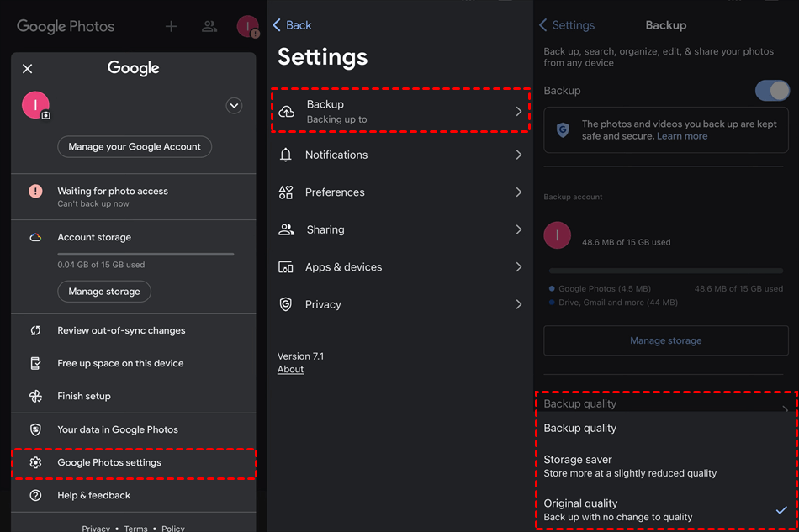The width and height of the screenshot is (799, 532).
Task: Tap the gear icon for Photos settings
Action: (35, 463)
